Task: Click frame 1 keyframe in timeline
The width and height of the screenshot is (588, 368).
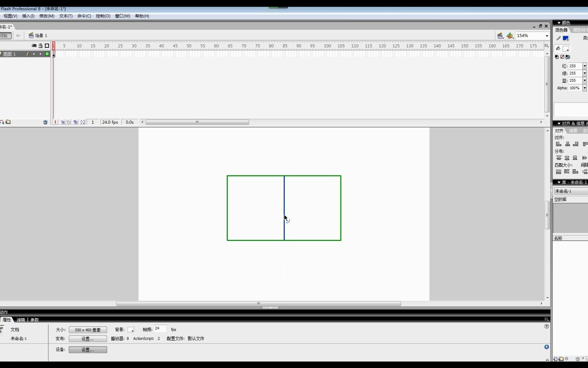Action: pyautogui.click(x=54, y=54)
